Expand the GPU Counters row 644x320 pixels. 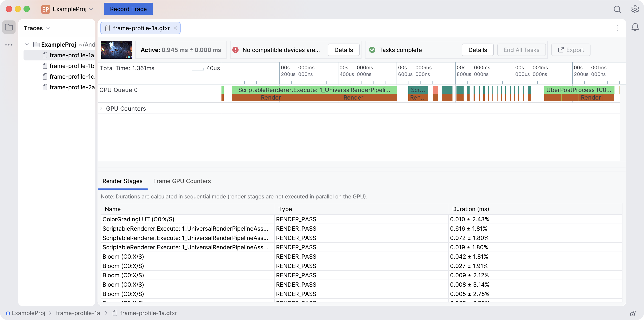pyautogui.click(x=101, y=108)
